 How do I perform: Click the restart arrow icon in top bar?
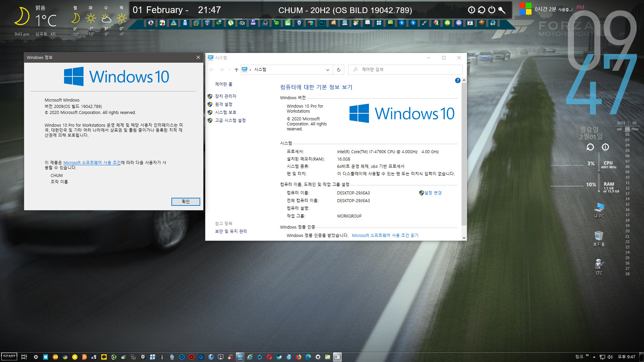[x=482, y=10]
